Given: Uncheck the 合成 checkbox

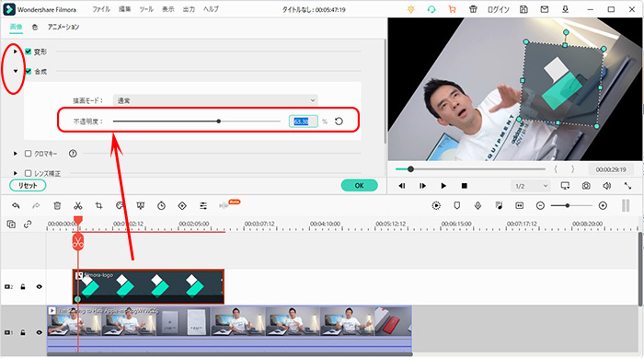Looking at the screenshot, I should [28, 71].
